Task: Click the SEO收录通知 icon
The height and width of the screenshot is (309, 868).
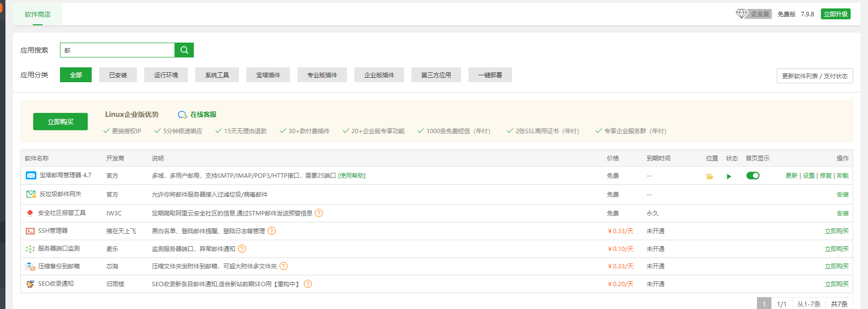Action: coord(30,284)
